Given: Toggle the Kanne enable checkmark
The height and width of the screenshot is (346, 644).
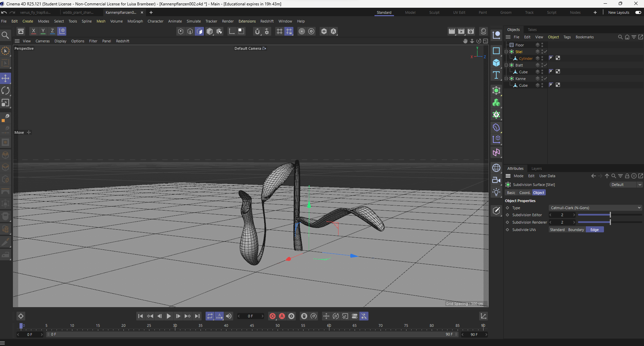Looking at the screenshot, I should pos(545,79).
